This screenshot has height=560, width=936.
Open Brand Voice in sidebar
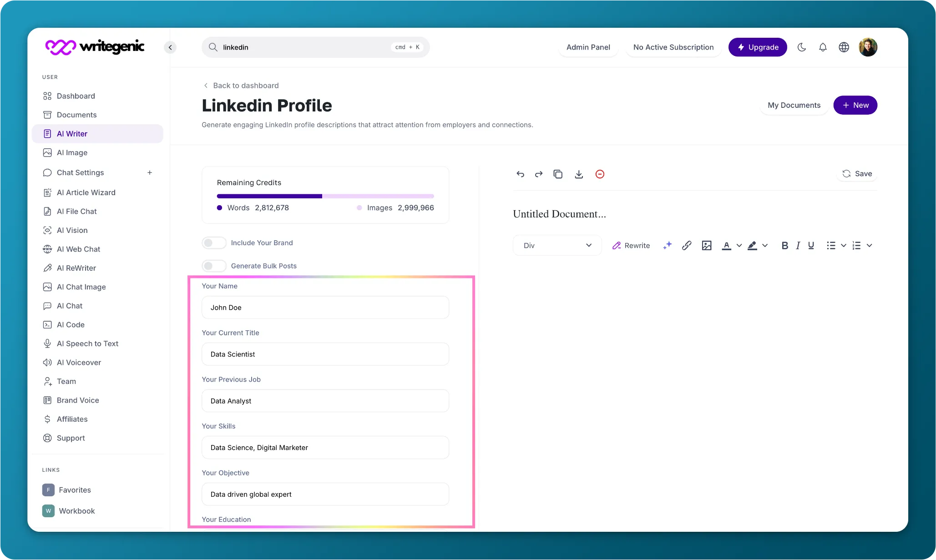click(97, 400)
